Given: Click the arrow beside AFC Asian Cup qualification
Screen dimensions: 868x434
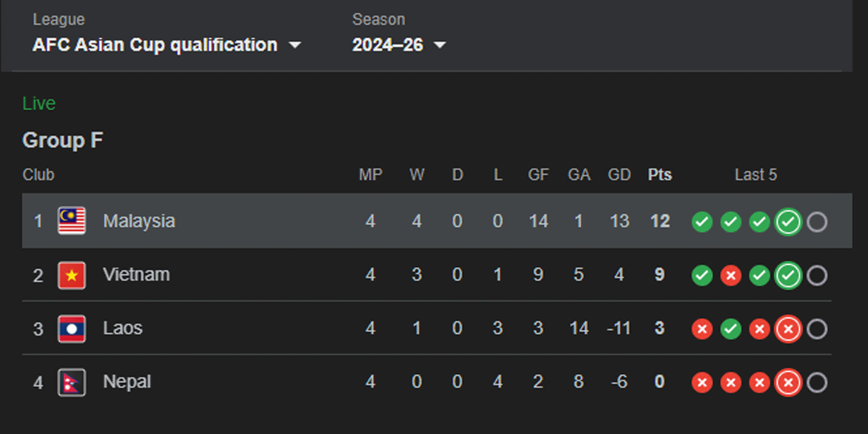Looking at the screenshot, I should coord(294,45).
